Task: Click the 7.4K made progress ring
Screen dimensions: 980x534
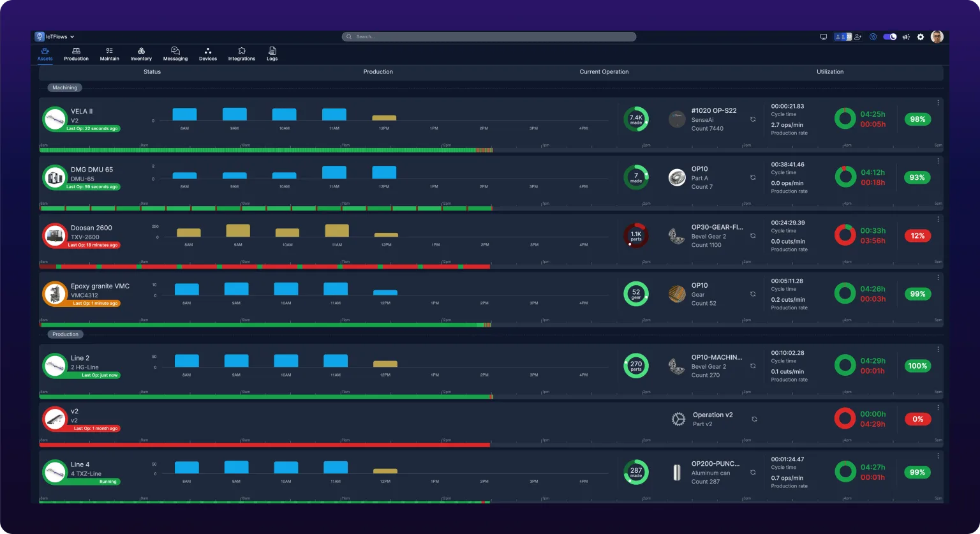Action: coord(636,119)
